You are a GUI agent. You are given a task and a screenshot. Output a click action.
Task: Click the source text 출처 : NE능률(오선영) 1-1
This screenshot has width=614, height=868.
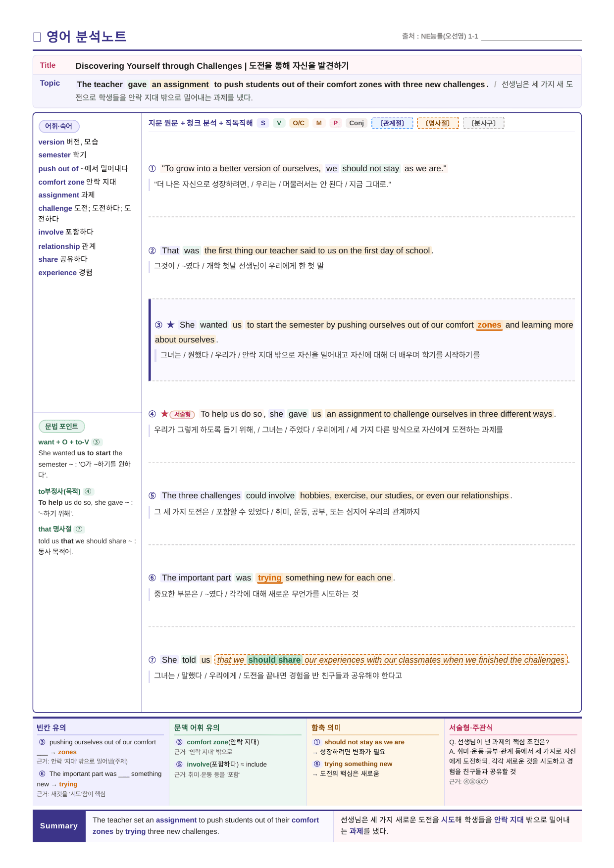[x=440, y=36]
